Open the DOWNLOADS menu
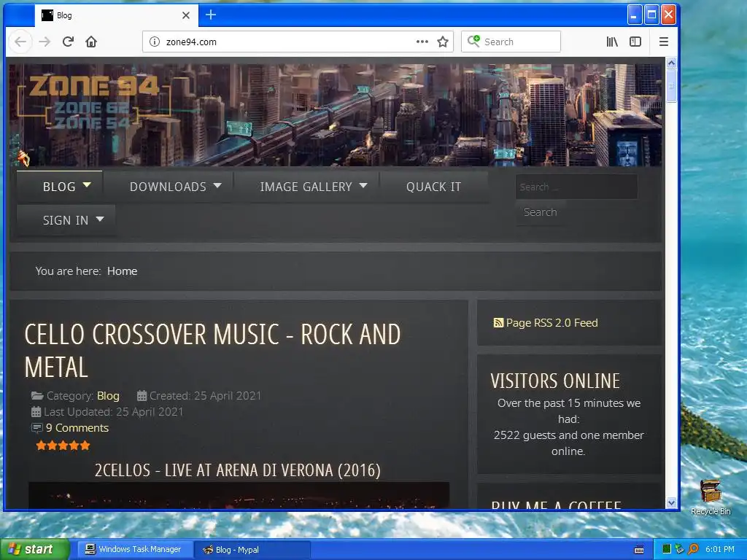 pyautogui.click(x=169, y=187)
